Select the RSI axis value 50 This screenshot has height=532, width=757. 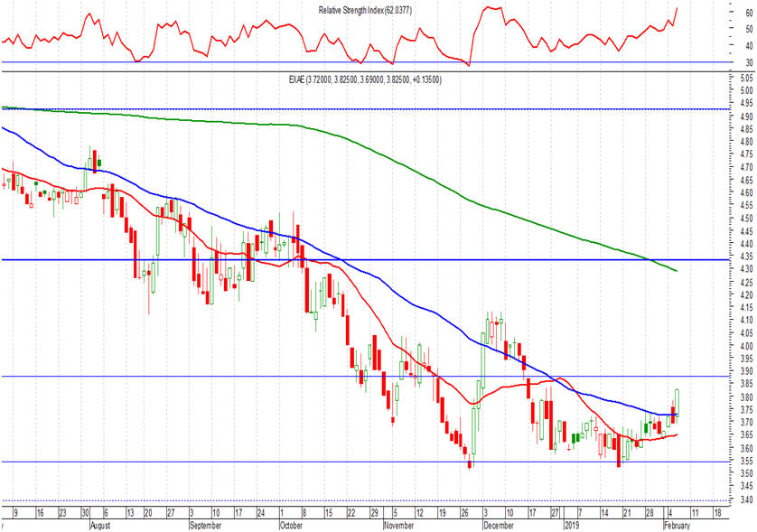click(749, 29)
